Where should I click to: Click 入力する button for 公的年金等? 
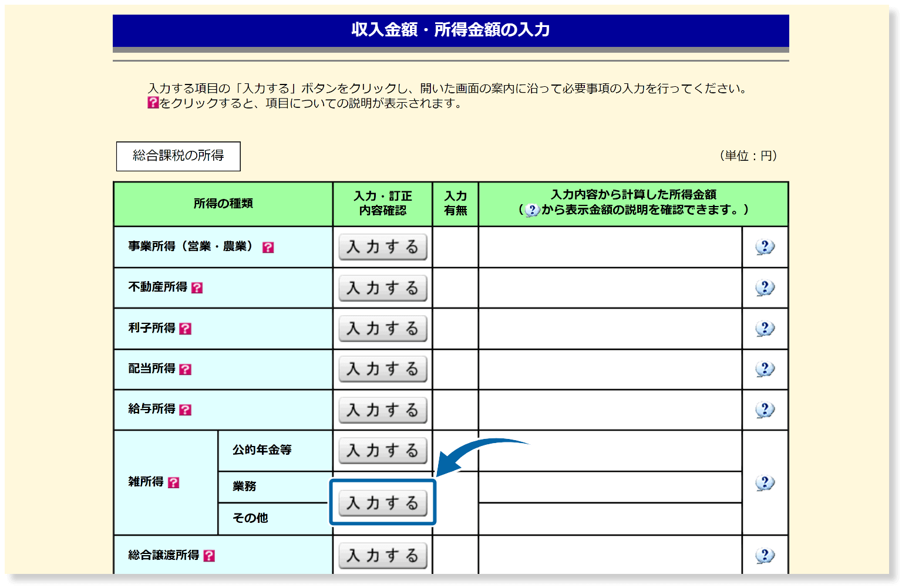click(x=383, y=451)
